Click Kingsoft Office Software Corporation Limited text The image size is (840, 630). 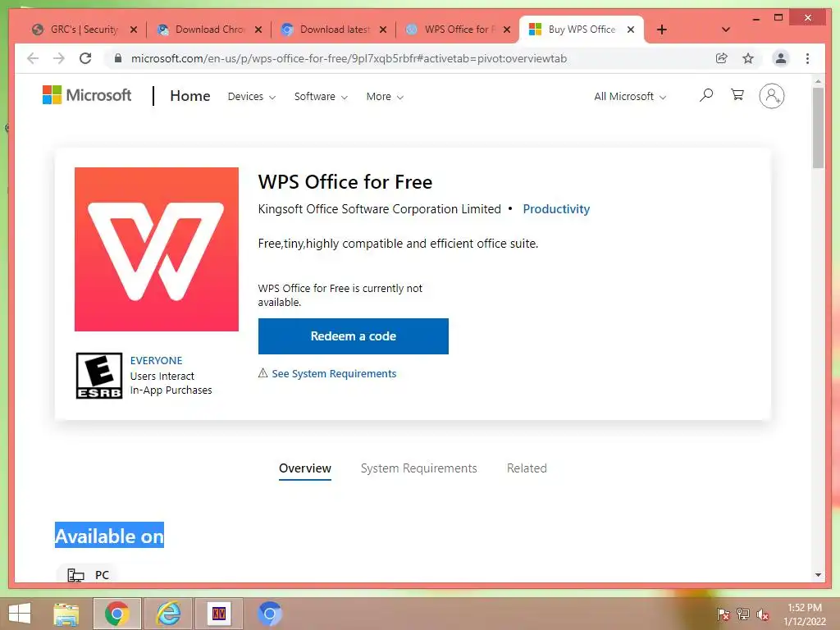click(x=379, y=209)
